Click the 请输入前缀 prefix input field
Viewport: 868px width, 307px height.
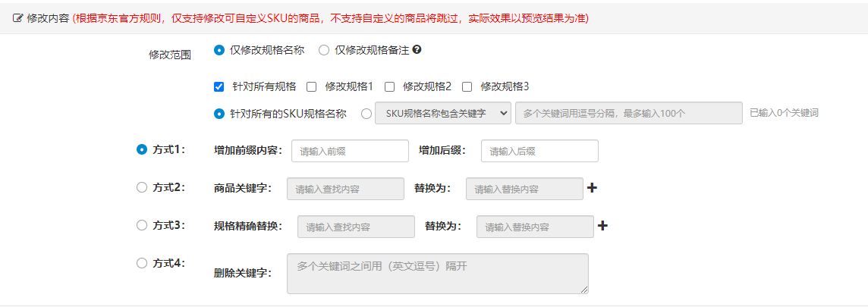349,151
